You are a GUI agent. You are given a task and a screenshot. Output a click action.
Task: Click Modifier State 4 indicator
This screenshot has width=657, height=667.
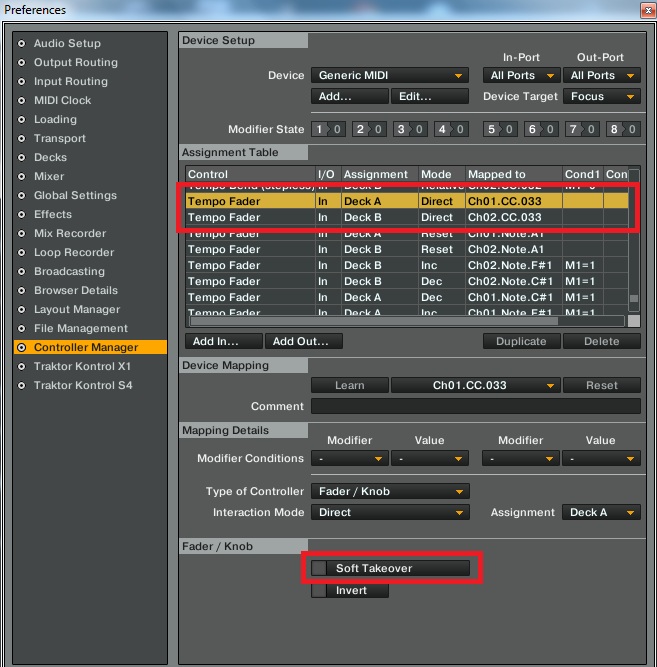pyautogui.click(x=451, y=129)
